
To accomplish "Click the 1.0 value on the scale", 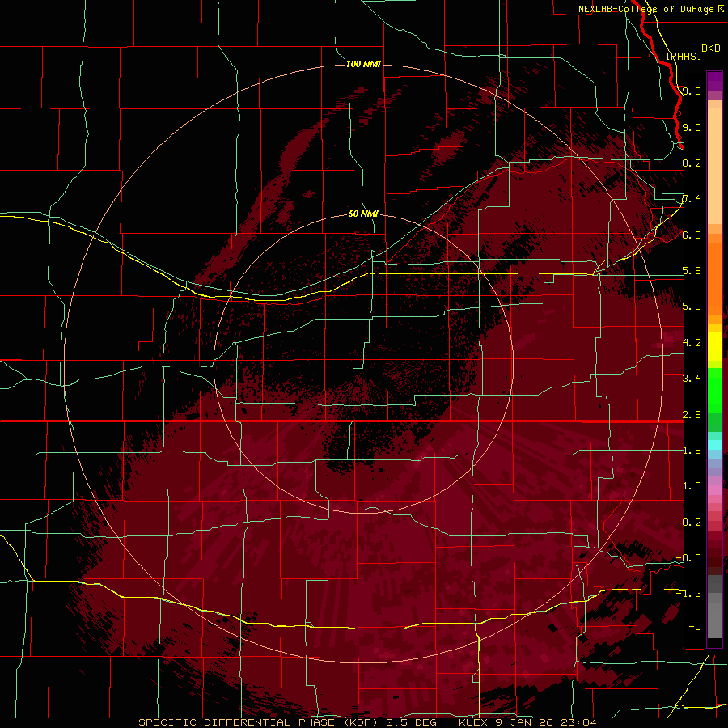I will pos(692,485).
